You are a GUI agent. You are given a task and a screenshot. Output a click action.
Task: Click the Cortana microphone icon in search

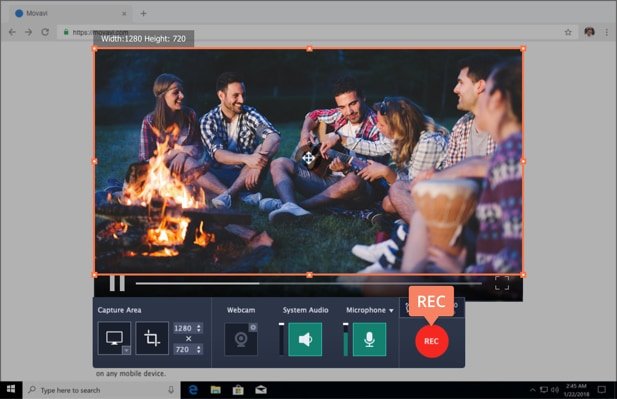pos(171,390)
